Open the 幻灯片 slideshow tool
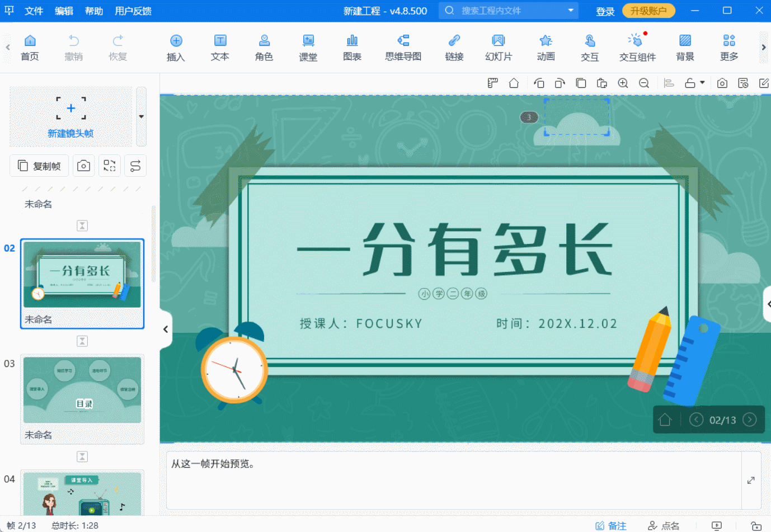Image resolution: width=771 pixels, height=532 pixels. 499,48
